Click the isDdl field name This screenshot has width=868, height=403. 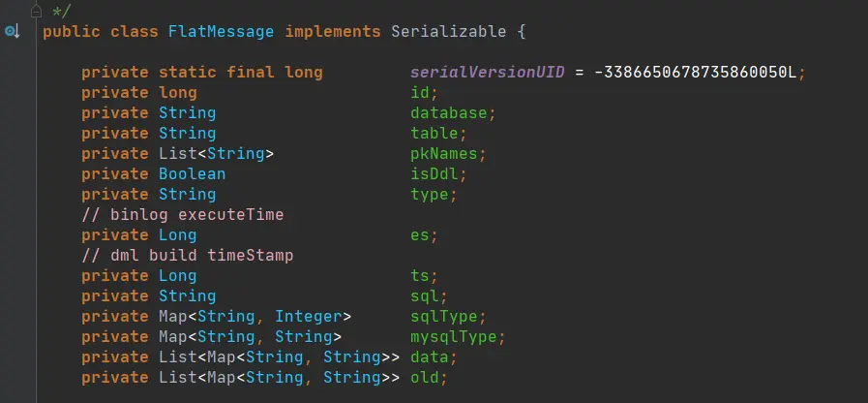tap(434, 174)
